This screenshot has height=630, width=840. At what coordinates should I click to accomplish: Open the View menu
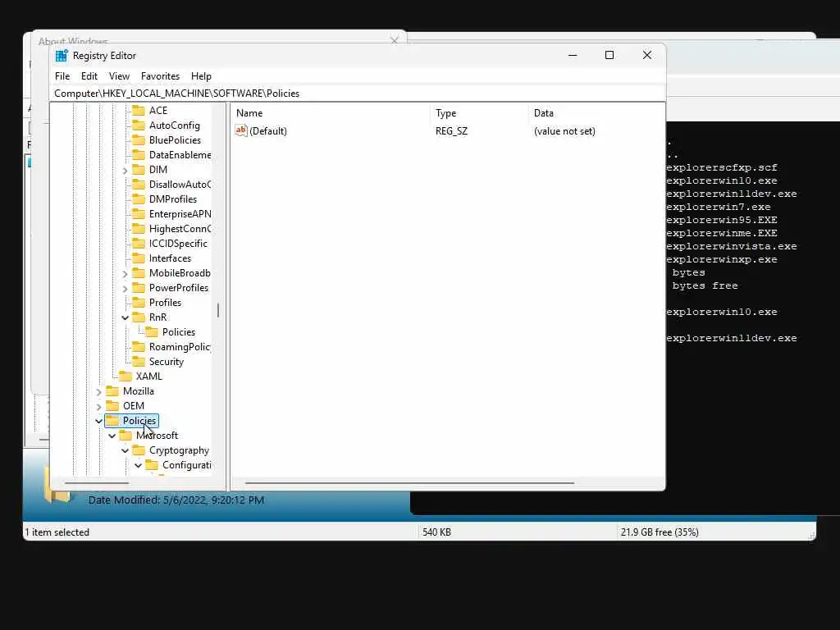click(119, 76)
